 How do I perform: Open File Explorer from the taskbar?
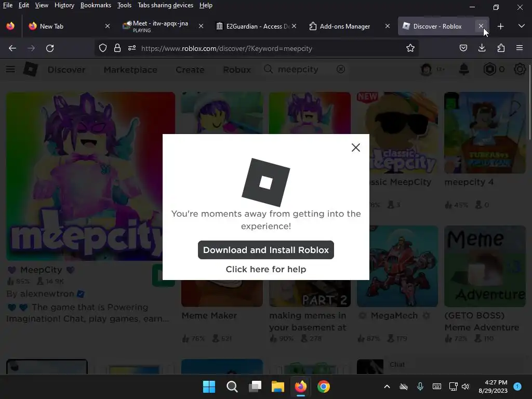coord(277,387)
